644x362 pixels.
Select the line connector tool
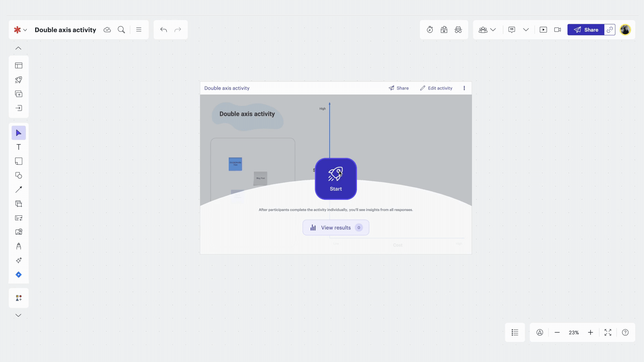(19, 190)
